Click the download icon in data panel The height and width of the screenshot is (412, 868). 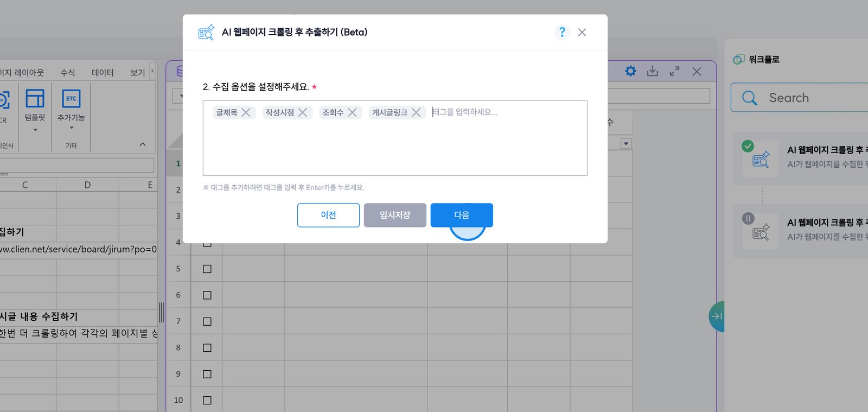pos(653,71)
